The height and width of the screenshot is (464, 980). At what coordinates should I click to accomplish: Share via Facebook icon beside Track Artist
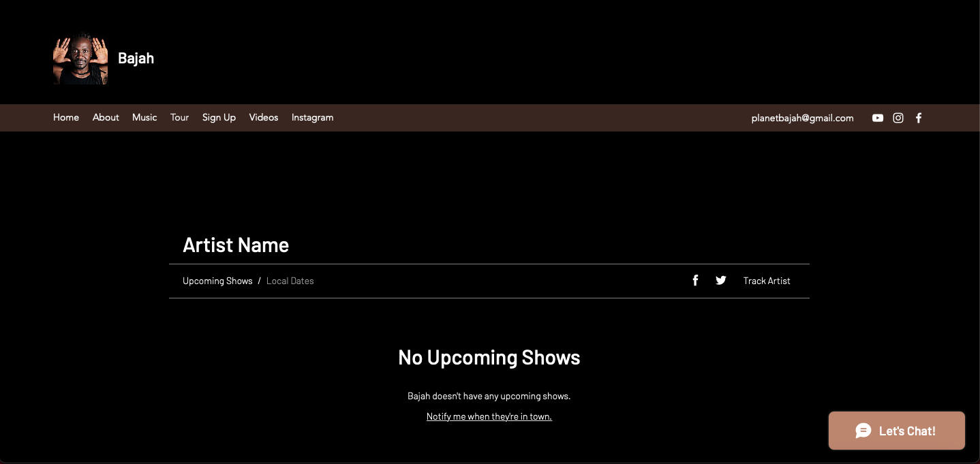click(695, 281)
